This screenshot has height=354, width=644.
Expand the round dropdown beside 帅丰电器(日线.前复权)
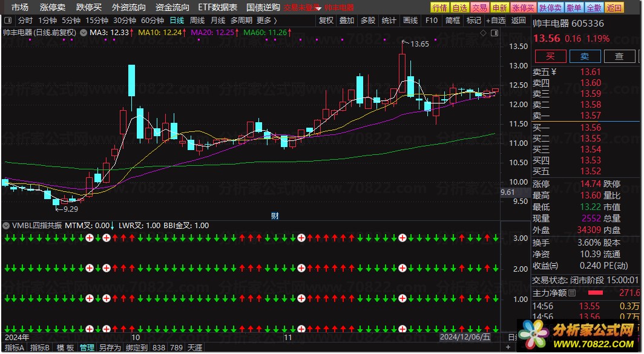[84, 33]
